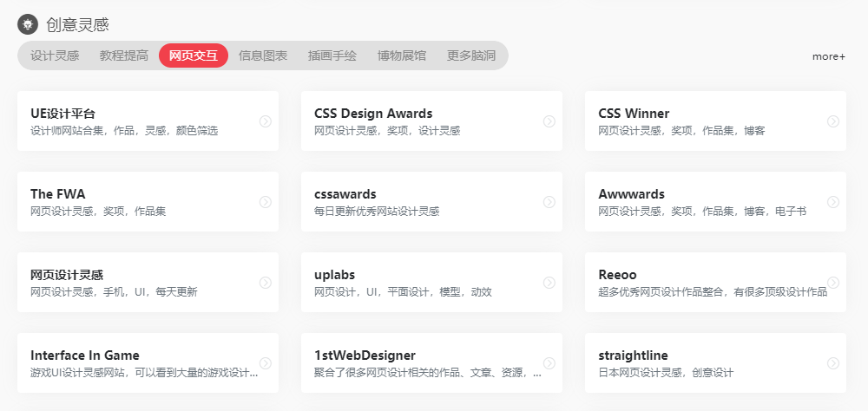The height and width of the screenshot is (411, 868).
Task: Click arrow icon on The FWA card
Action: tap(266, 202)
